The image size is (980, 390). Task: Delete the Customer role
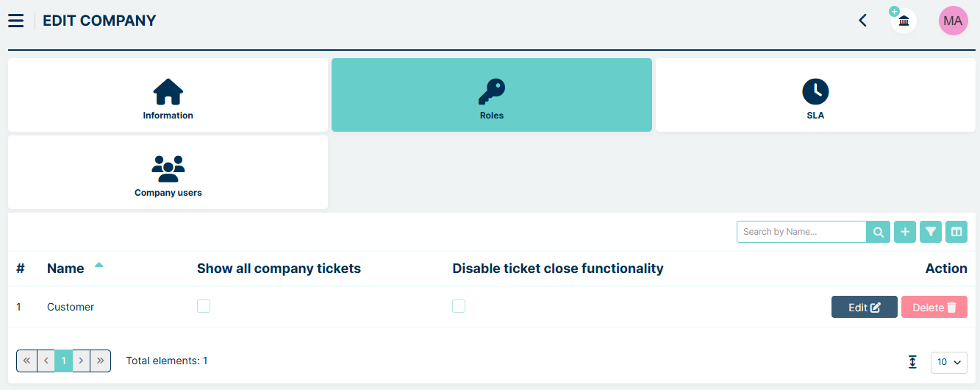tap(934, 308)
